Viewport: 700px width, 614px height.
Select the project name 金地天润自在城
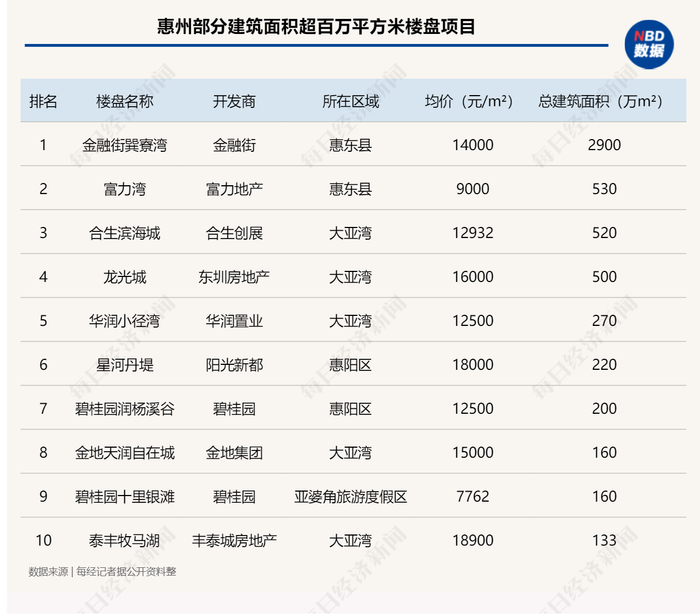coord(125,453)
